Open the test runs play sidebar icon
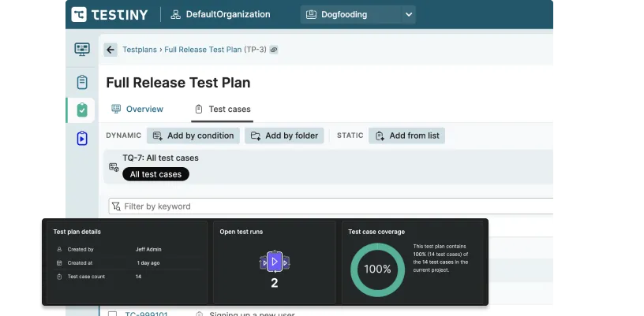644x316 pixels. tap(82, 139)
